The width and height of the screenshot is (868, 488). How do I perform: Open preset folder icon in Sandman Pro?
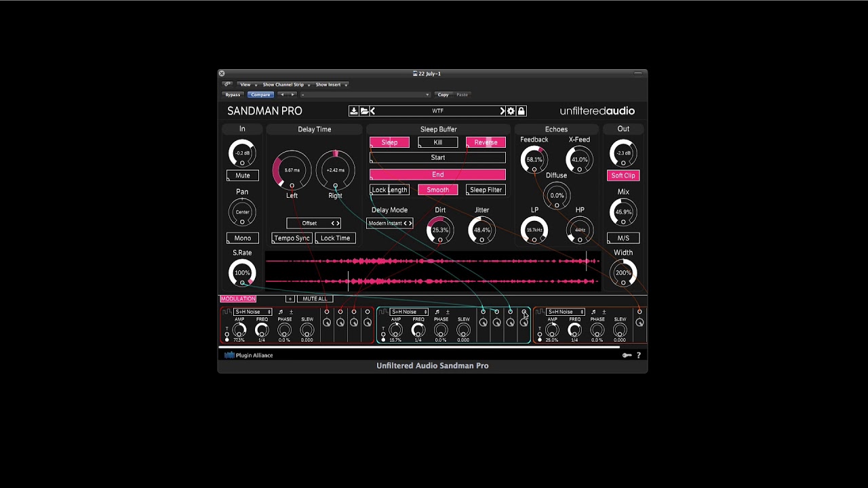pos(363,111)
